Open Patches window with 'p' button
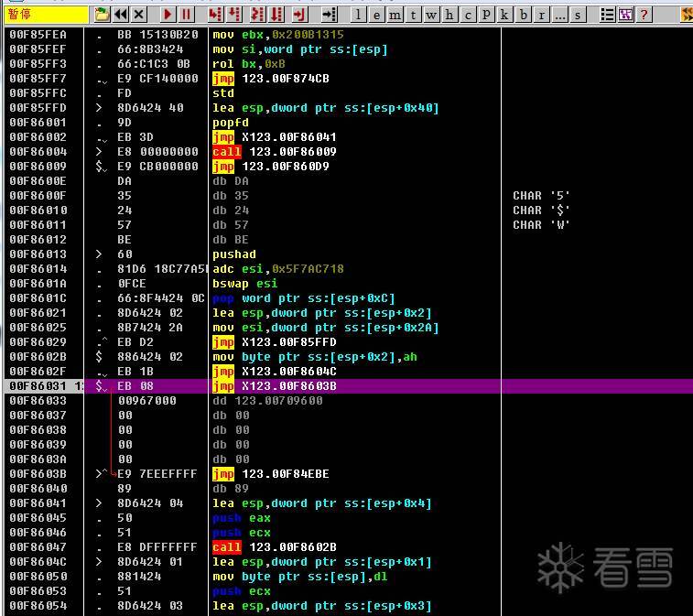Screen dimensions: 693x616 486,15
